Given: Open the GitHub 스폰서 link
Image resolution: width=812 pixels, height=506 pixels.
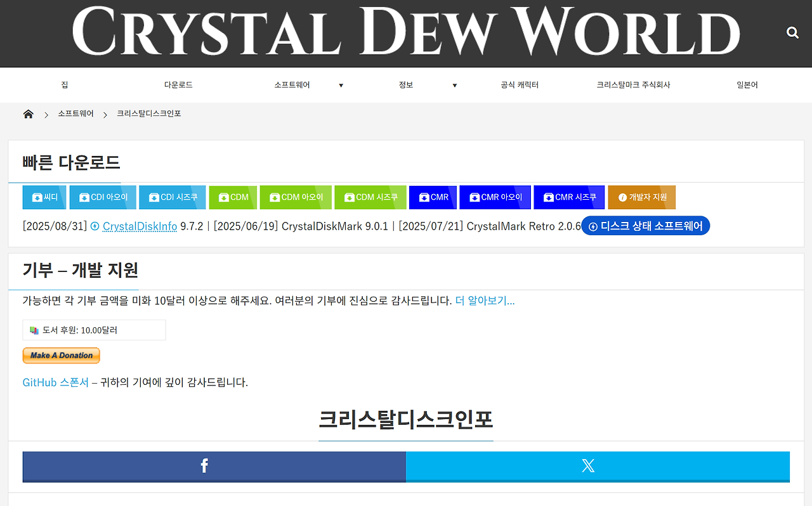Looking at the screenshot, I should pos(56,382).
